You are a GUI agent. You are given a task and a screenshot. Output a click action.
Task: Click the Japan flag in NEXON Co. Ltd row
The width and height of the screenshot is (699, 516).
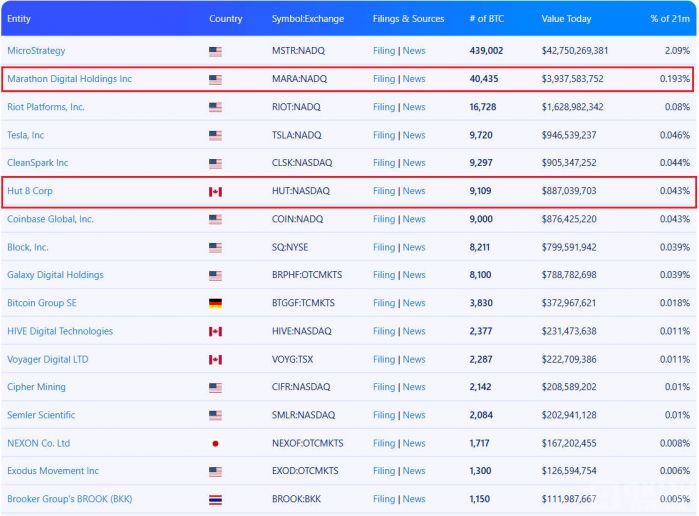215,443
